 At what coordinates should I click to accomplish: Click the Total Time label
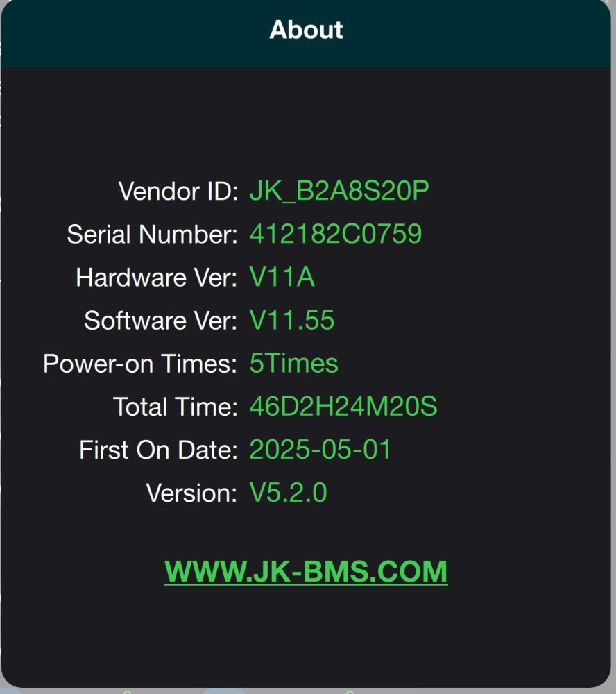click(x=176, y=406)
